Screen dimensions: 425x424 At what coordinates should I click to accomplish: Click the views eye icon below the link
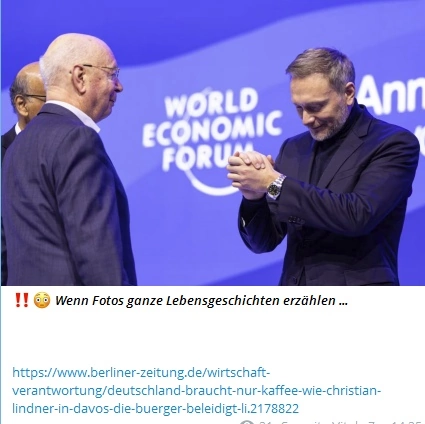247,422
